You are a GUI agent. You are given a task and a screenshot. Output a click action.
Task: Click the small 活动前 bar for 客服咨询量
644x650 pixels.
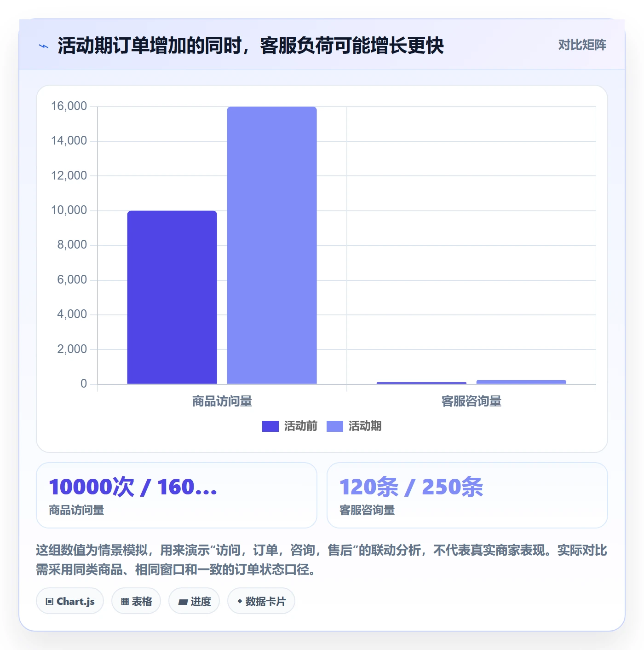tap(421, 383)
